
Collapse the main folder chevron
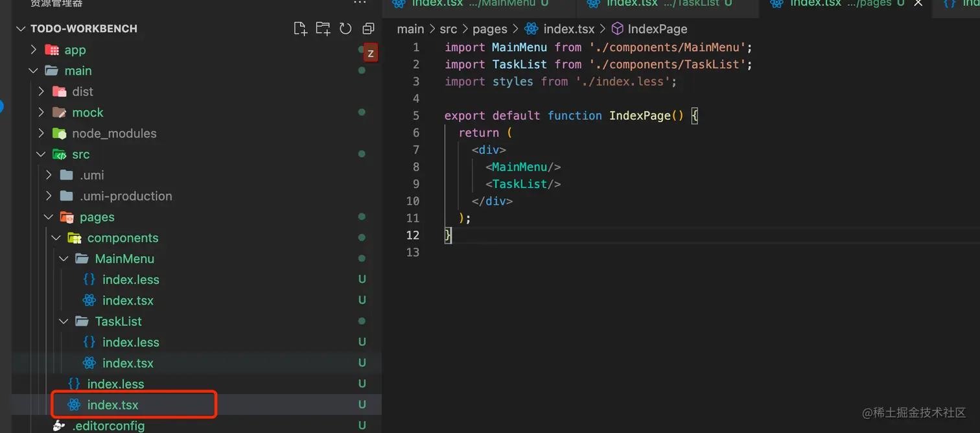[34, 71]
